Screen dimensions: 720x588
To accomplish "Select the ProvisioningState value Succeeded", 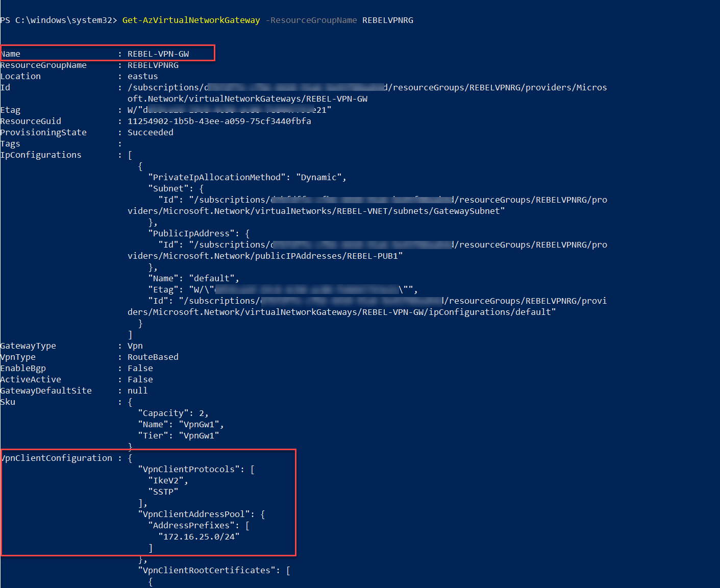I will 151,133.
